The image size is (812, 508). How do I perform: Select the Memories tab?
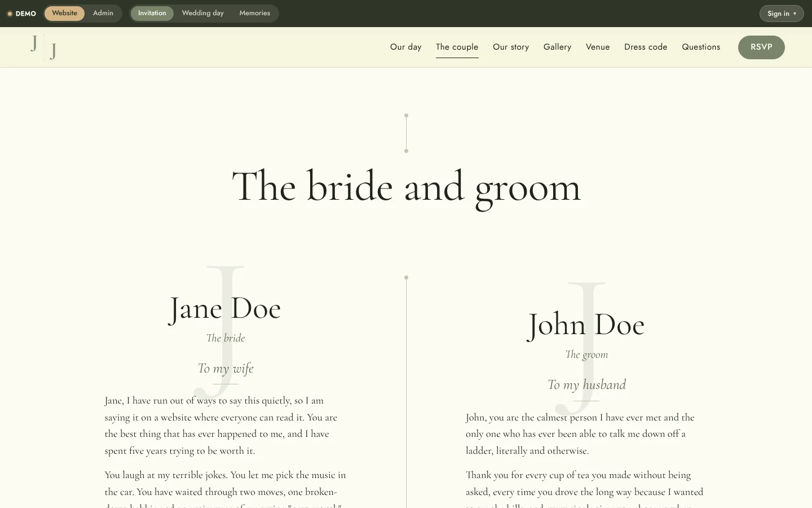[255, 13]
